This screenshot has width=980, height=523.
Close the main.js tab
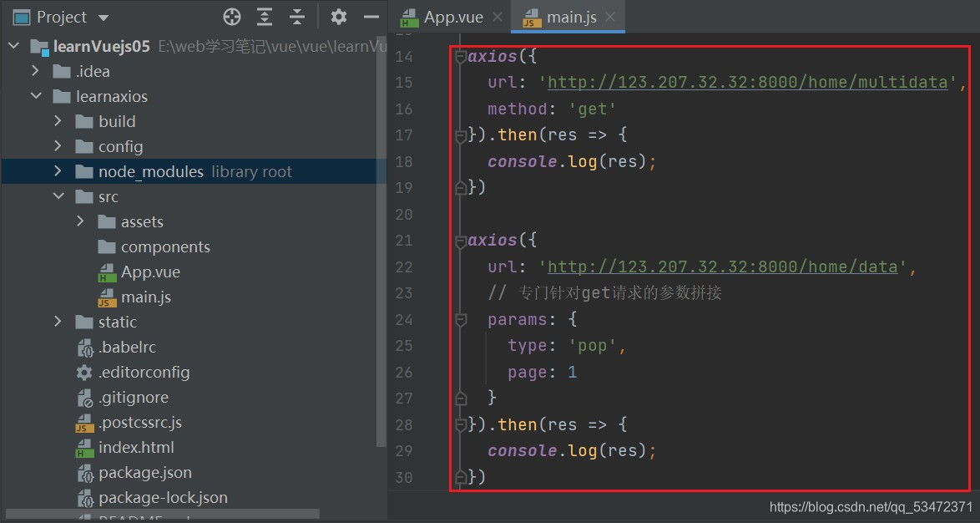611,17
